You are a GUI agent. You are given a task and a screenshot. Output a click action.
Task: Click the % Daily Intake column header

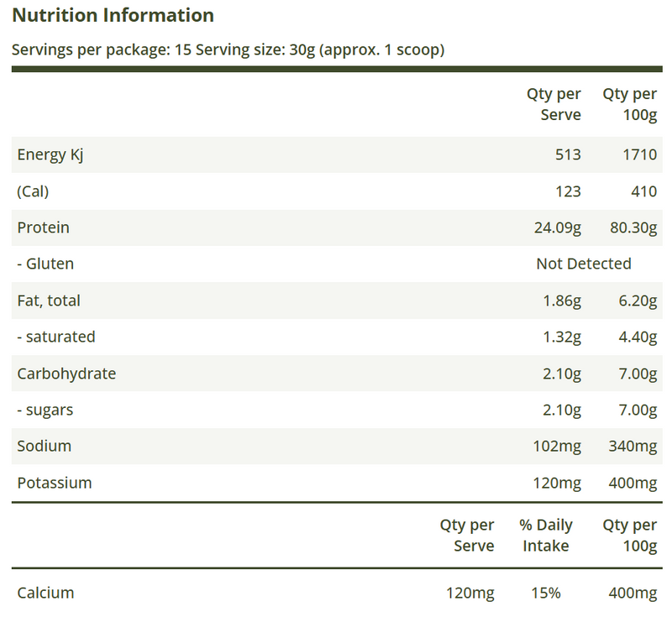click(x=545, y=536)
